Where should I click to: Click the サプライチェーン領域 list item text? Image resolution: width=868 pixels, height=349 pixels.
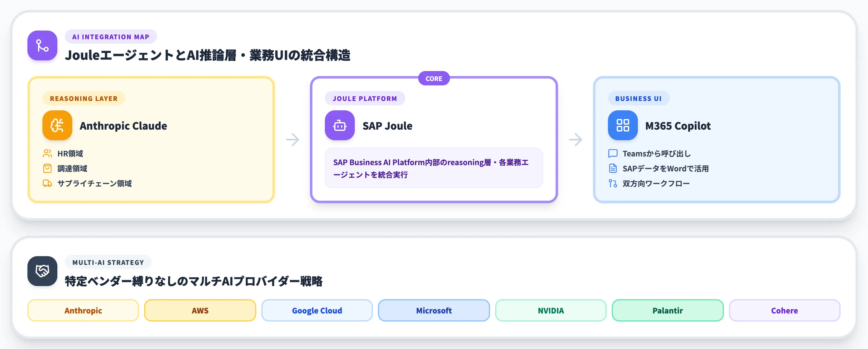95,183
